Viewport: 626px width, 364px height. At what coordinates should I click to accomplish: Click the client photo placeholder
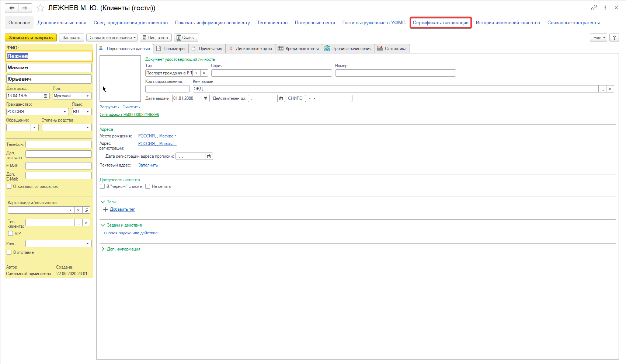120,78
